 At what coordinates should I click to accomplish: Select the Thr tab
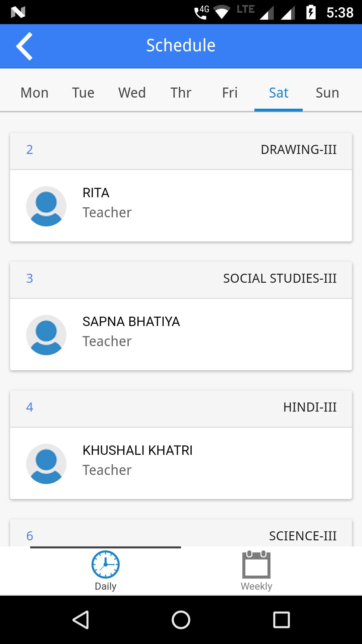click(181, 93)
